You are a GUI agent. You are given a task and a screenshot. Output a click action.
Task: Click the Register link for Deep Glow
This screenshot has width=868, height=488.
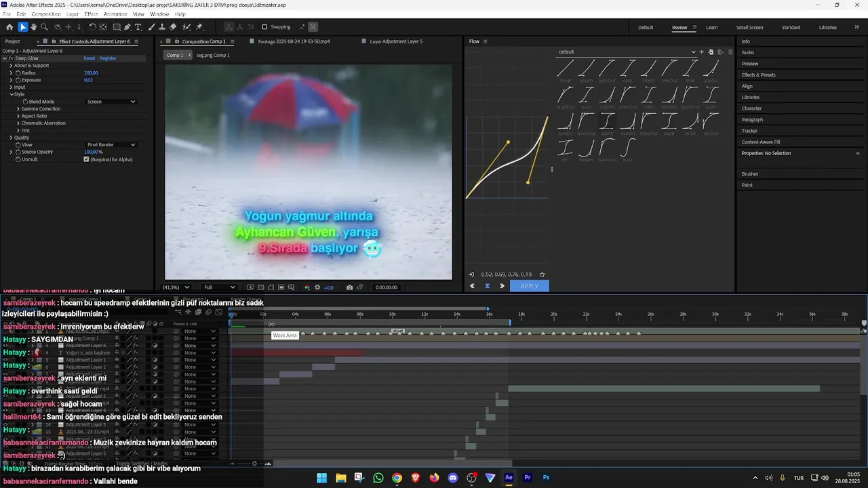point(108,58)
